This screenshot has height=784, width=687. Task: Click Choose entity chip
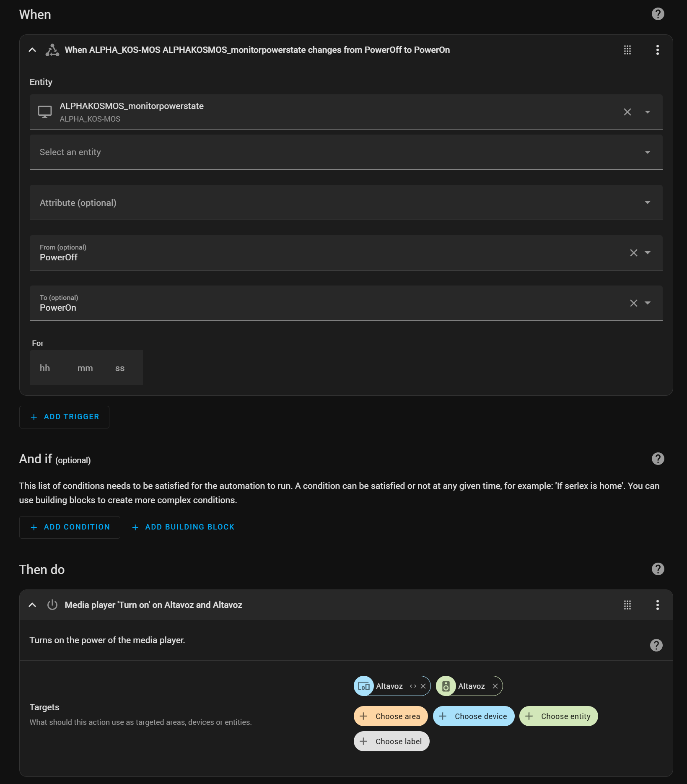coord(559,716)
